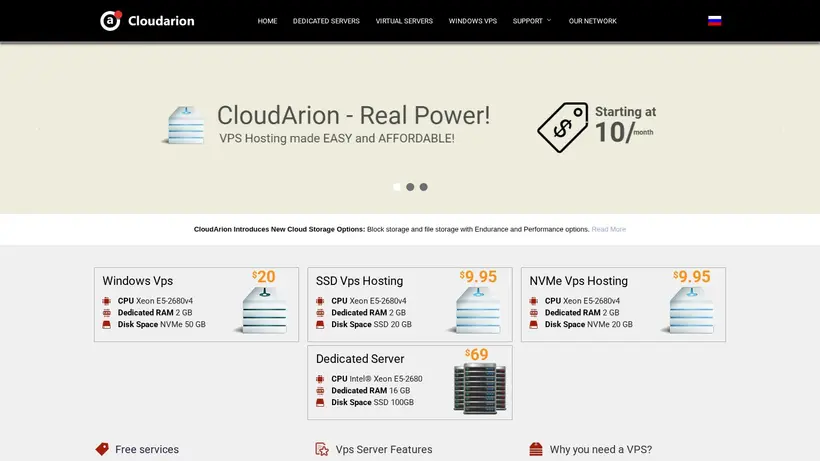
Task: Click RAM icon in Dedicated Server card
Action: coord(320,390)
